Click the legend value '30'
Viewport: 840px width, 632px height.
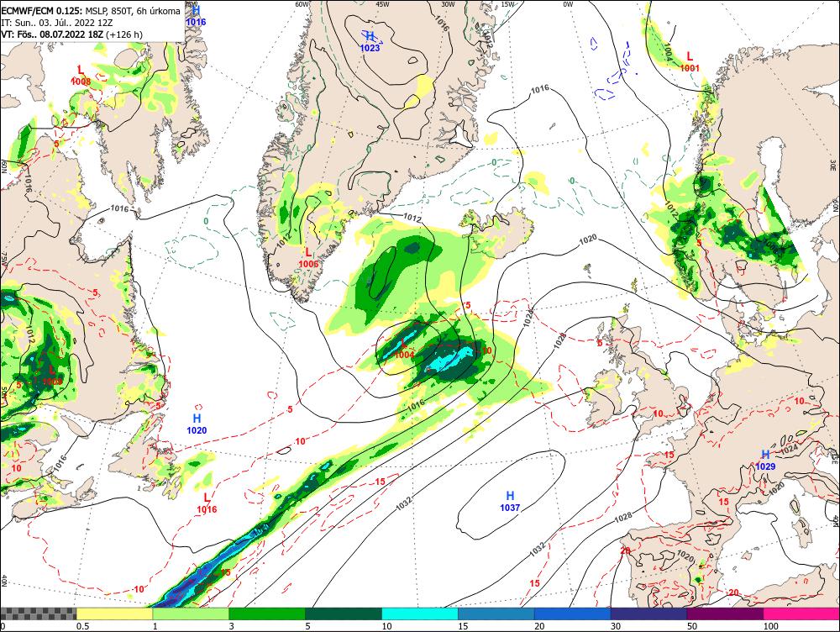click(x=616, y=626)
